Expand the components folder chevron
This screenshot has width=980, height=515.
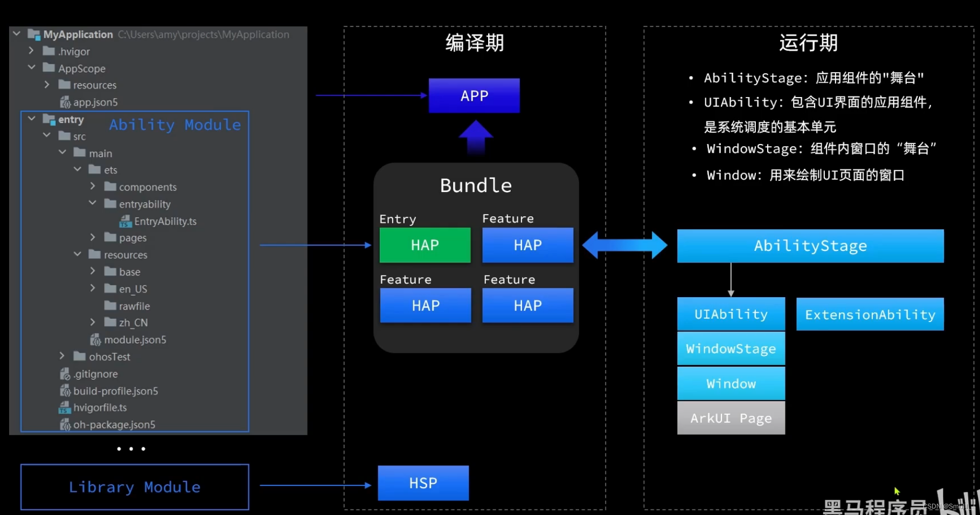pos(93,186)
